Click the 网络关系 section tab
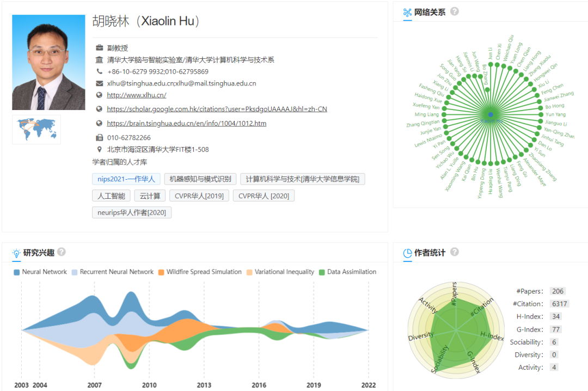 coord(430,13)
